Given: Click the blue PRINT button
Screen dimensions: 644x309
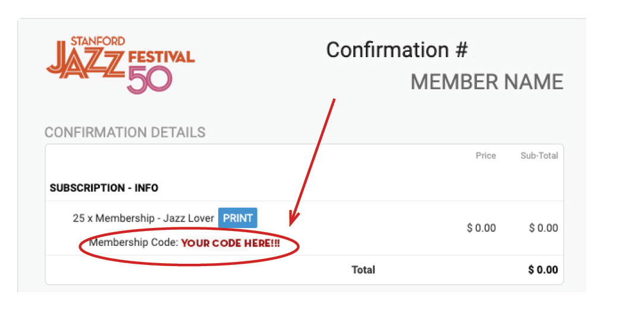Looking at the screenshot, I should click(237, 218).
